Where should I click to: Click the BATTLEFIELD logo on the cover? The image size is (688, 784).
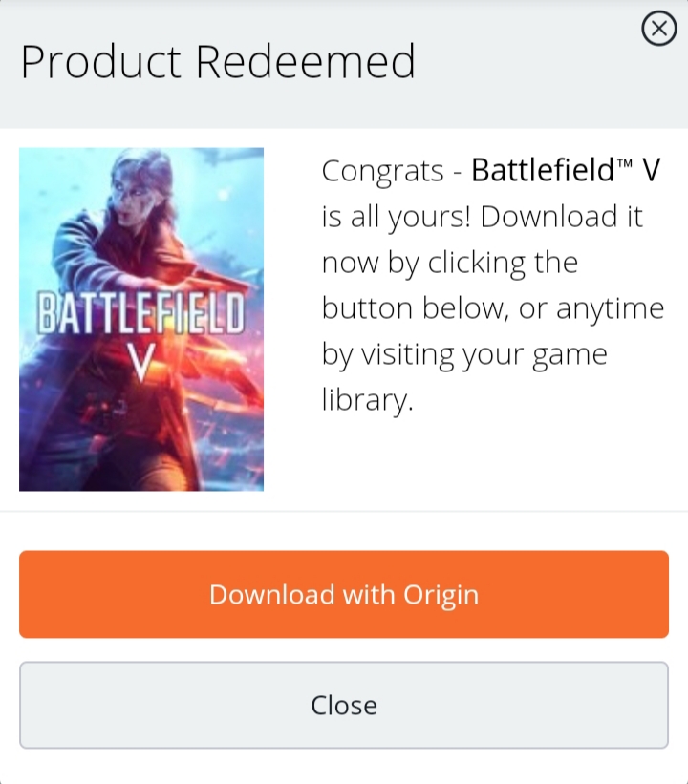pyautogui.click(x=141, y=314)
